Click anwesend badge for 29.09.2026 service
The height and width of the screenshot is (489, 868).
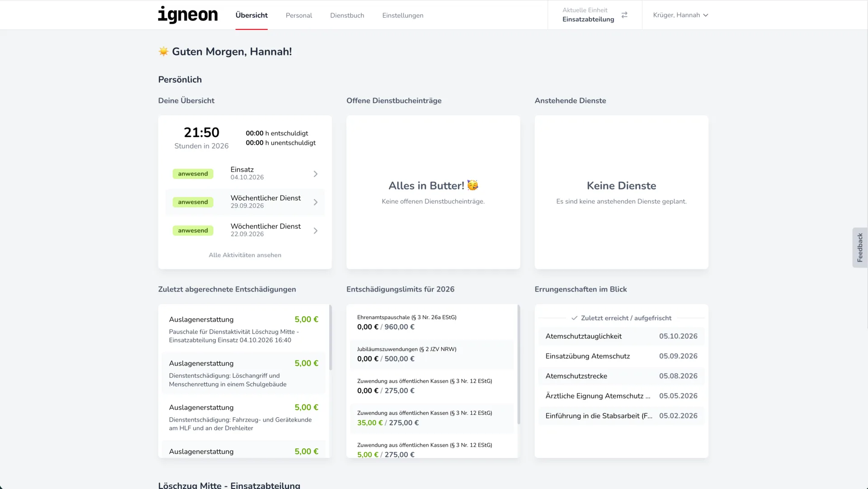193,202
